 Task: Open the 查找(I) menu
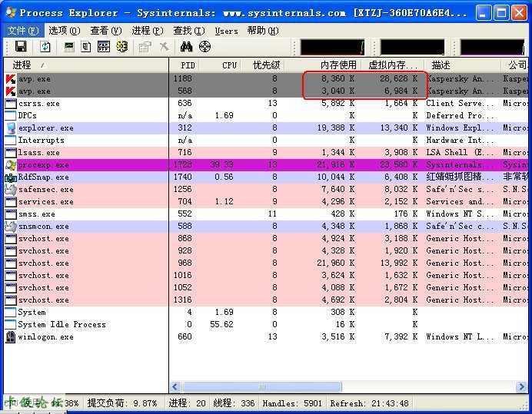189,31
